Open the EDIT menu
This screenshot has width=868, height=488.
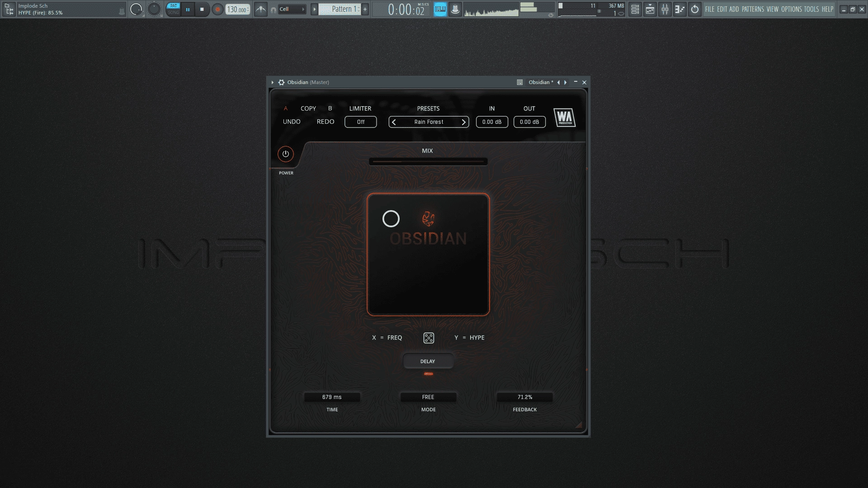(722, 9)
